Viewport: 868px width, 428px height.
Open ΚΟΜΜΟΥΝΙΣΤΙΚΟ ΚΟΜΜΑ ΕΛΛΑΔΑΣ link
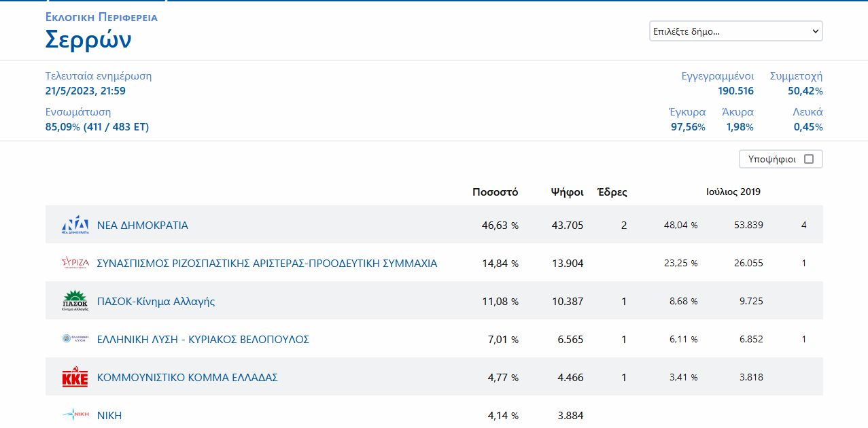pyautogui.click(x=188, y=378)
